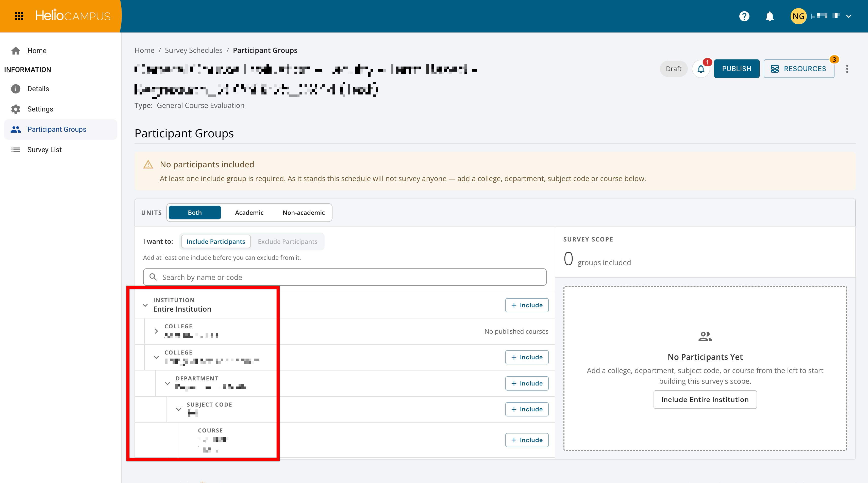868x483 pixels.
Task: Open the Settings sidebar item
Action: (x=61, y=109)
